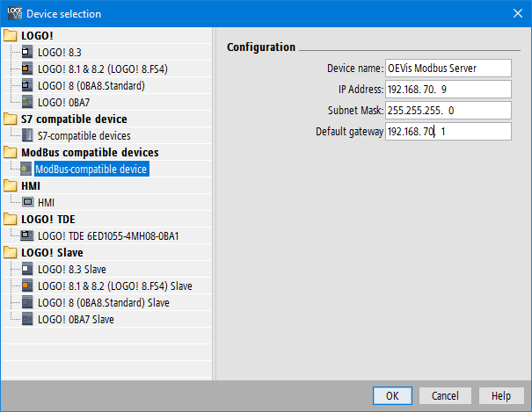Click the LOGO! TDE device icon
The height and width of the screenshot is (412, 532).
pyautogui.click(x=26, y=236)
